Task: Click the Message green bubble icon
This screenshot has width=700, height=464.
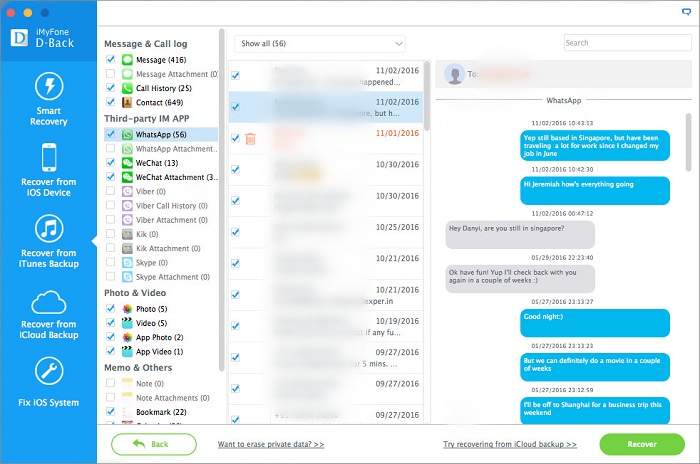Action: pos(127,60)
